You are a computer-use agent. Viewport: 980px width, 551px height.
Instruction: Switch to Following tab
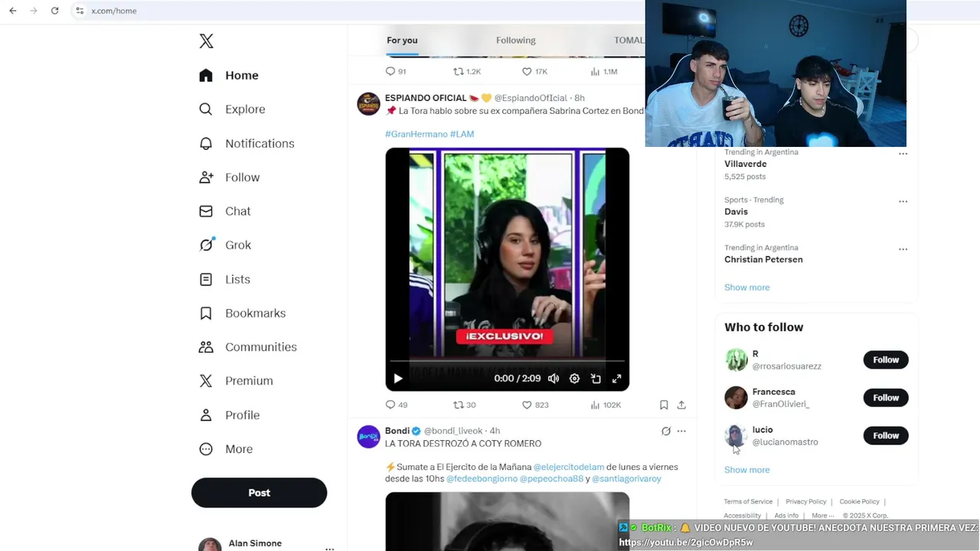[515, 41]
